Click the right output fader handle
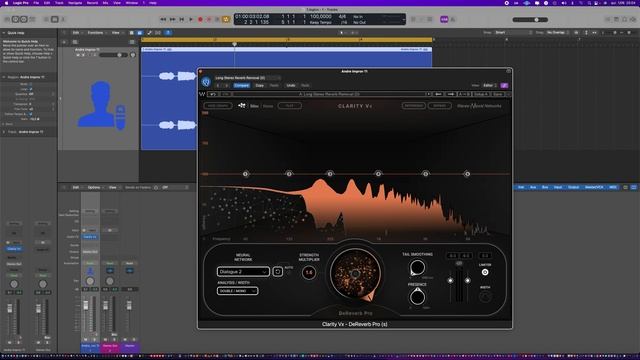This screenshot has height=360, width=640. coord(467,280)
